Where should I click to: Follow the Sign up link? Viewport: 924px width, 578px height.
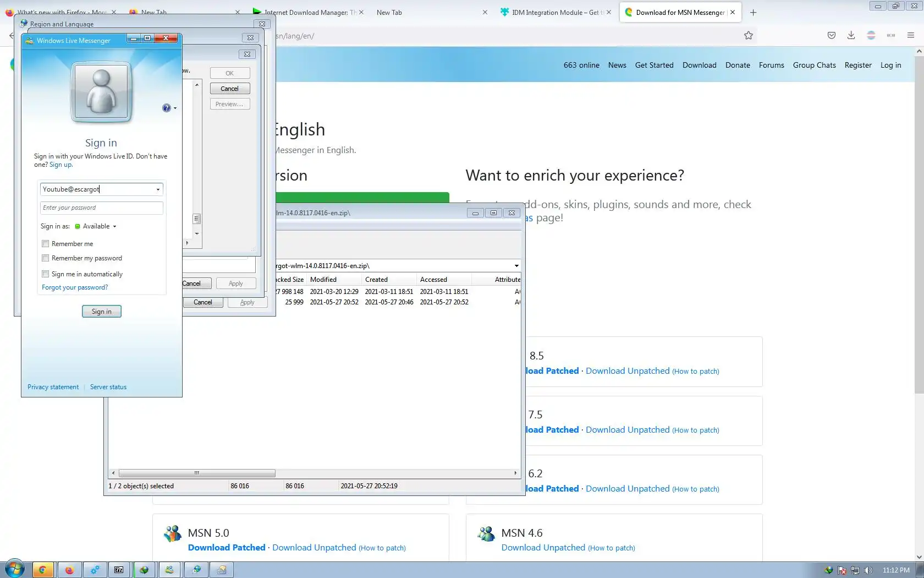click(x=61, y=165)
